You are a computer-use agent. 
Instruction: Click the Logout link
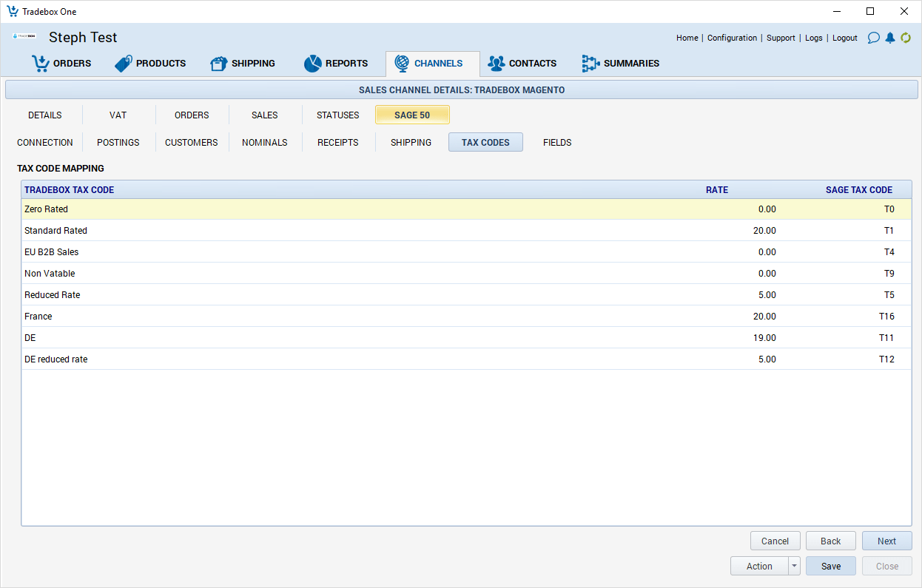pos(844,38)
